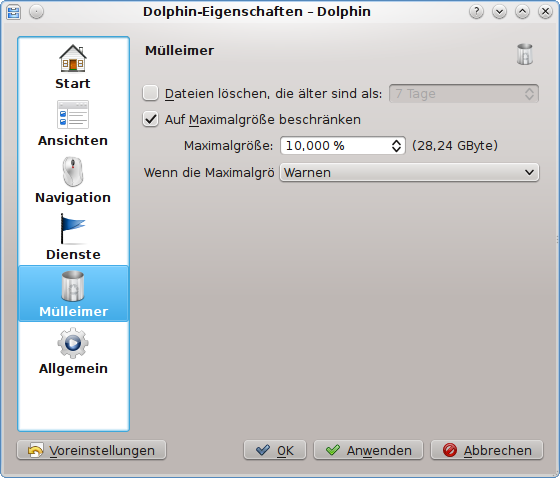Image resolution: width=560 pixels, height=478 pixels.
Task: Click the Maximalgröße spinner arrows
Action: (396, 145)
